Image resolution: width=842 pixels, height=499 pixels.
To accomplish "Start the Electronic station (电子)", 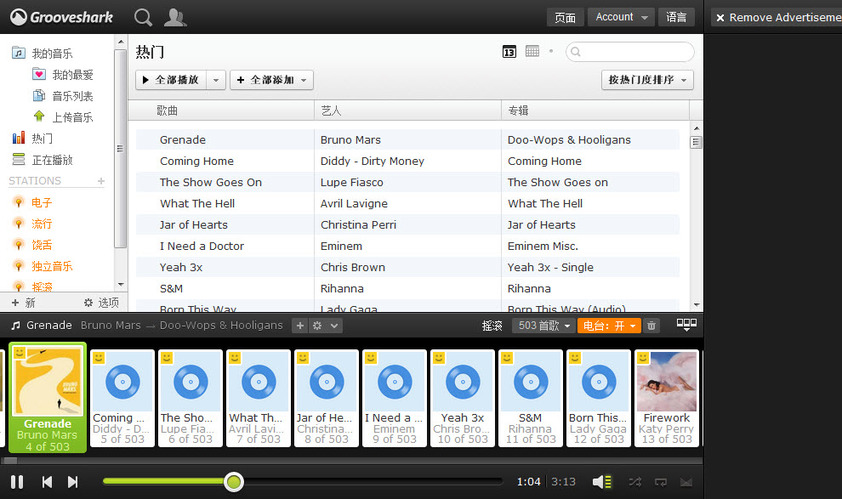I will [32, 202].
